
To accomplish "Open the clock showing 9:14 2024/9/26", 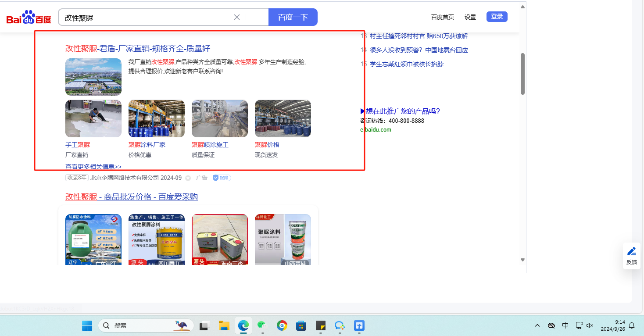I will pos(613,325).
